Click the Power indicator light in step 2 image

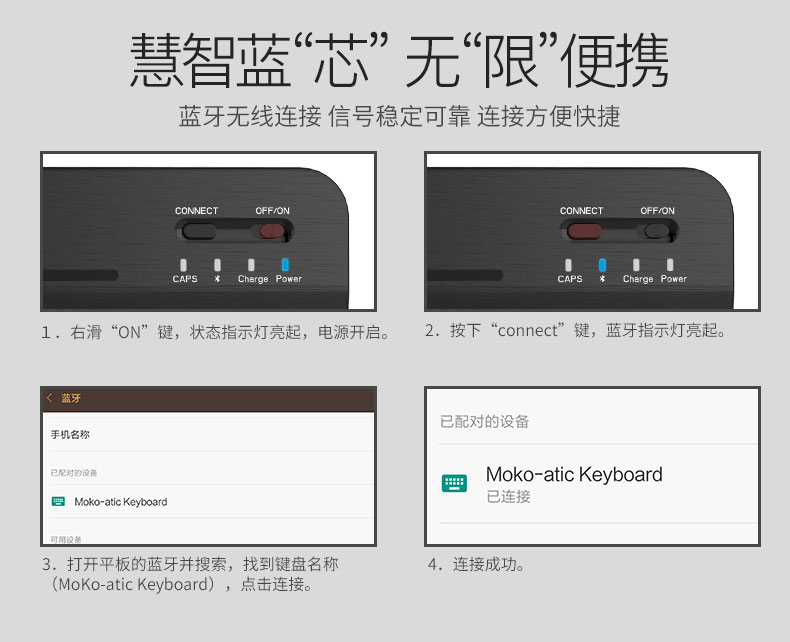tap(670, 265)
